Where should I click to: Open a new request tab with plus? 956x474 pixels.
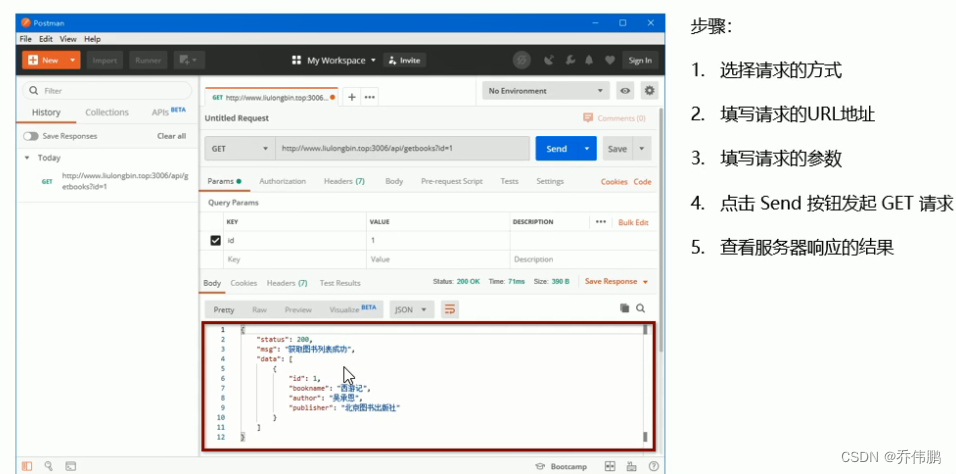[x=352, y=97]
